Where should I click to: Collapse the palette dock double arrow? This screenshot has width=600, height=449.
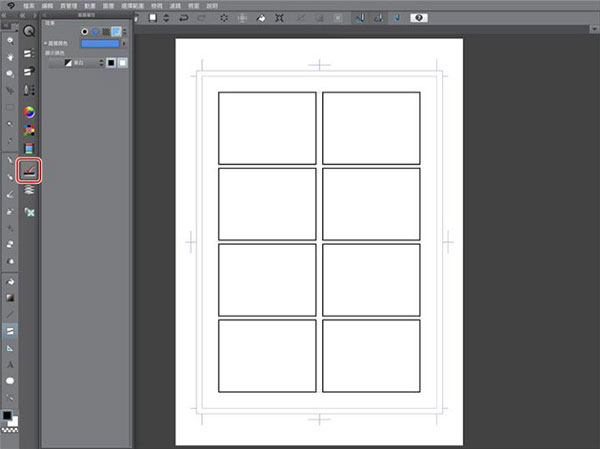point(23,15)
